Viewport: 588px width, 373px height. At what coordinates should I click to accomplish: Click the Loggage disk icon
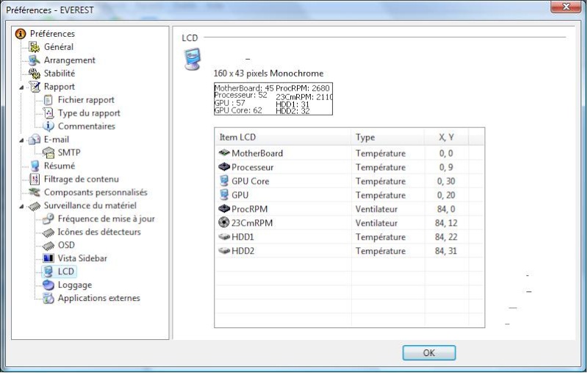click(49, 285)
